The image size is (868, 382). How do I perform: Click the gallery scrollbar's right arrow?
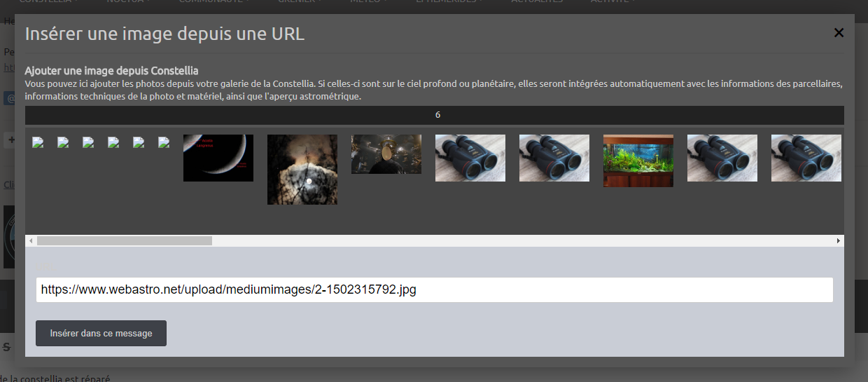839,240
